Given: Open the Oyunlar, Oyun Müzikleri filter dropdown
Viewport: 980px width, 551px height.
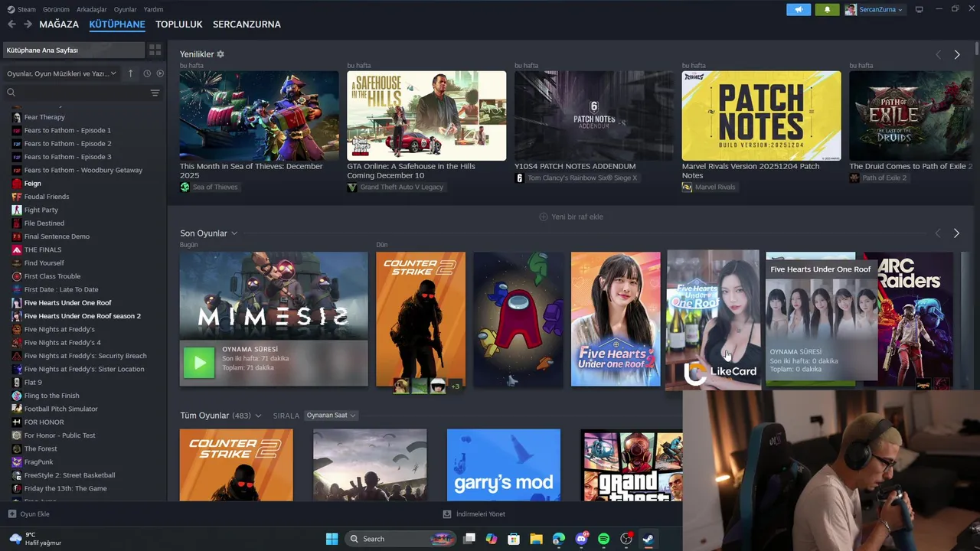Looking at the screenshot, I should (x=61, y=73).
